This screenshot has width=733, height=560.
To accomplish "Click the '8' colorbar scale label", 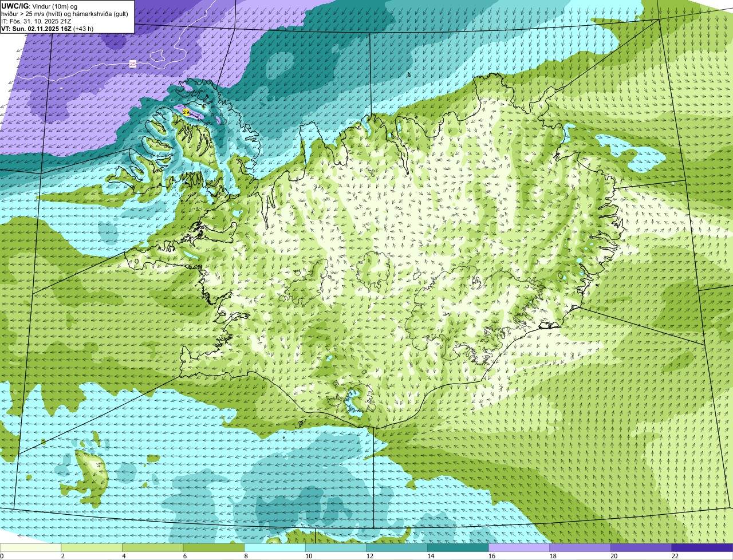I will pos(246,556).
